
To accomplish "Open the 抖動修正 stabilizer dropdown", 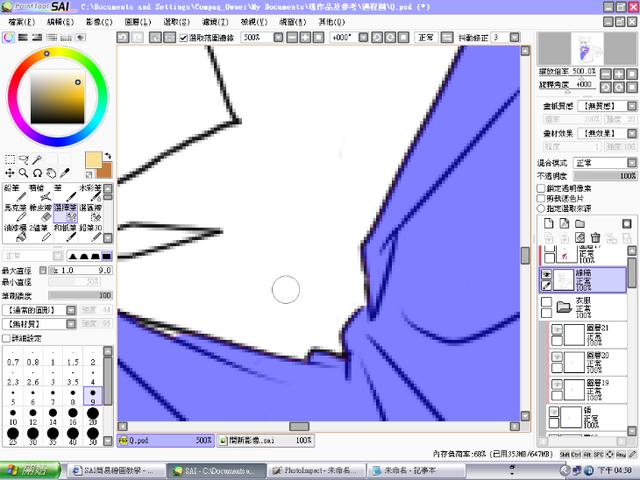I will click(515, 38).
